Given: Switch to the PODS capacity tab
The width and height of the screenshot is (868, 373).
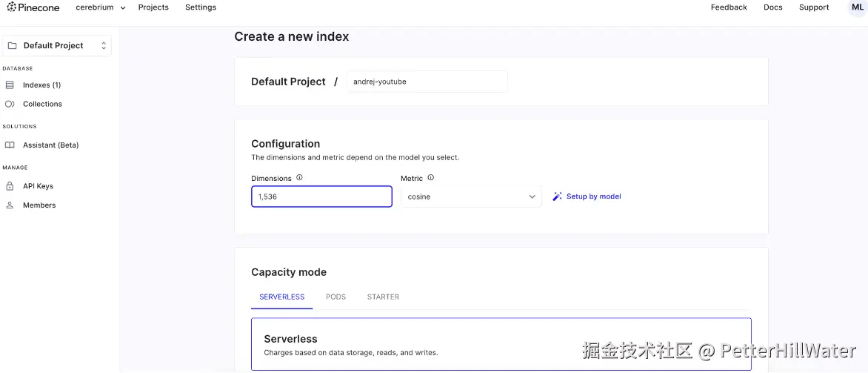Looking at the screenshot, I should pyautogui.click(x=335, y=297).
